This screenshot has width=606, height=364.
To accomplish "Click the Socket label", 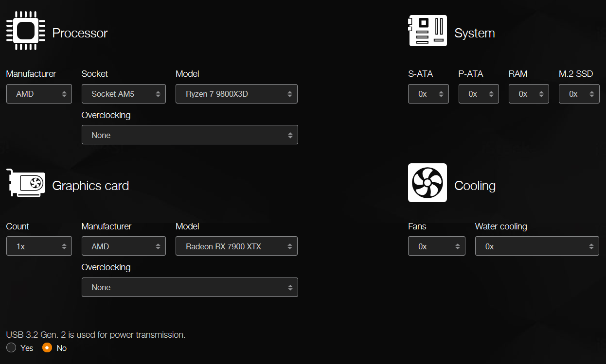I will tap(95, 74).
